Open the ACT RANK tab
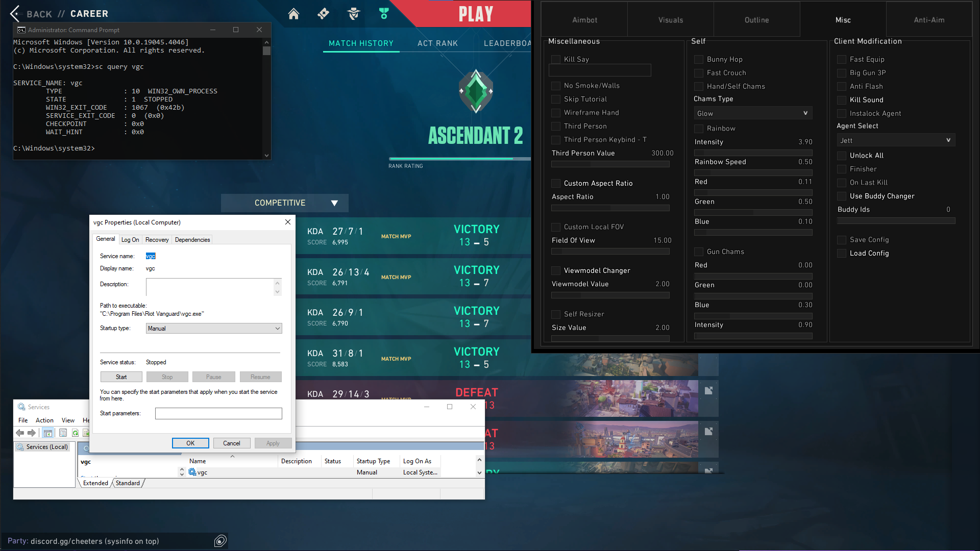Screen dimensions: 980x551 coord(437,43)
